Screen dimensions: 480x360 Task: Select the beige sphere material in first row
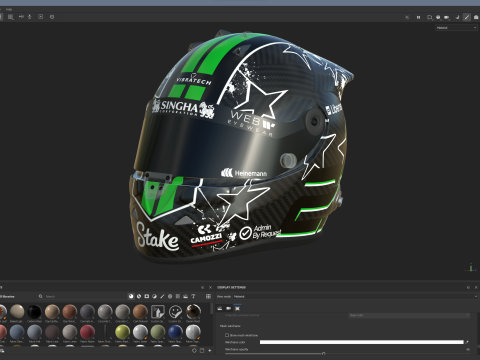click(x=17, y=312)
